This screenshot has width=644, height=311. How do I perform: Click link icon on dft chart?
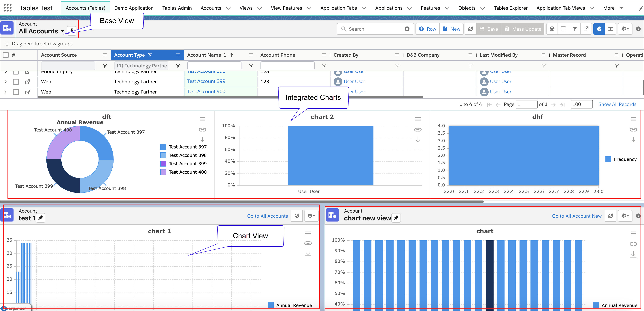(202, 130)
